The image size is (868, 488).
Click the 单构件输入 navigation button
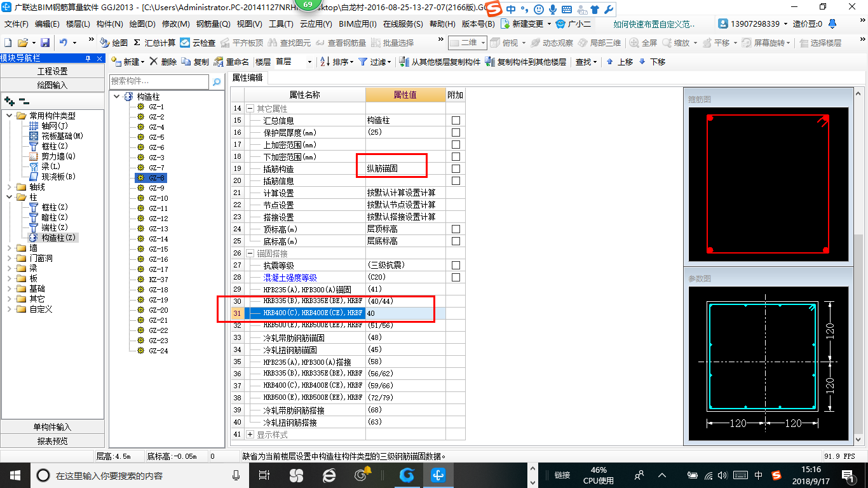52,427
